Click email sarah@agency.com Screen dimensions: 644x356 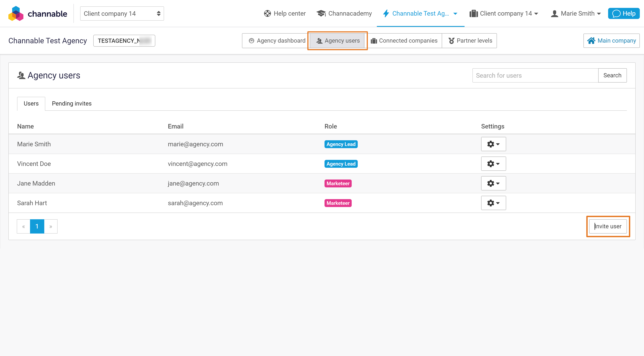click(195, 203)
